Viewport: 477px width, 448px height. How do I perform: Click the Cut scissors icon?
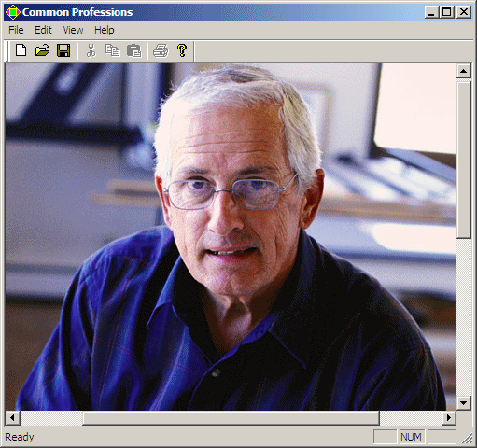point(91,50)
